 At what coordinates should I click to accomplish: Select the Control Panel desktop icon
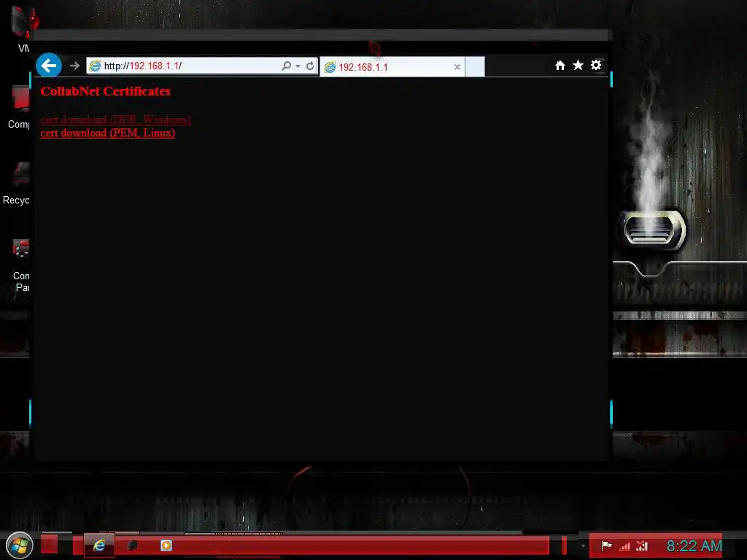point(20,265)
